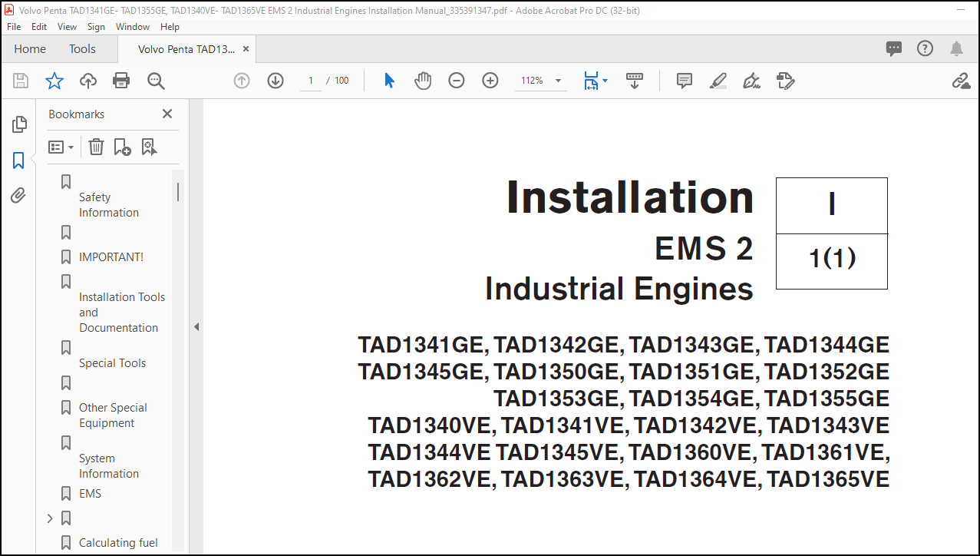Save the document using the floppy disk icon
Viewport: 980px width, 556px height.
(x=21, y=81)
